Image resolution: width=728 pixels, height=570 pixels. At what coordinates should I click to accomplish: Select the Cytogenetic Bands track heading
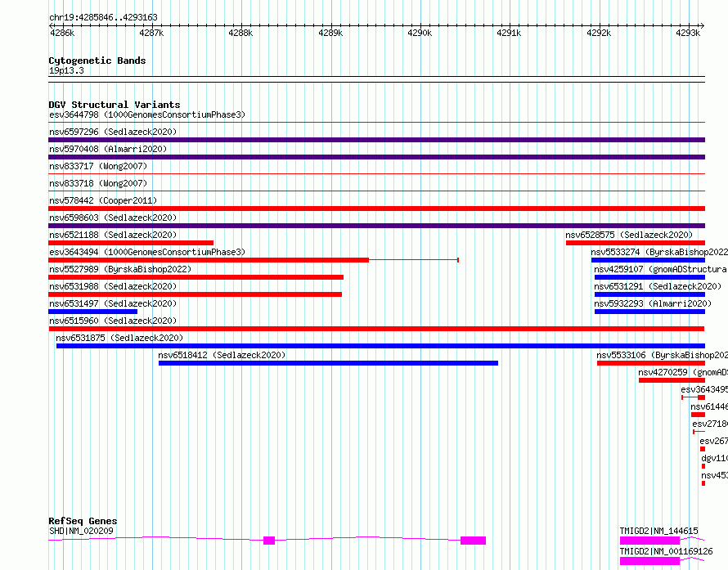coord(97,61)
